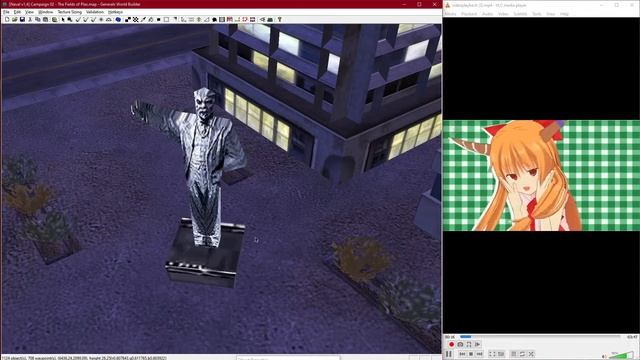This screenshot has width=640, height=360.
Task: Click the small black square tool icon
Action: (158, 19)
